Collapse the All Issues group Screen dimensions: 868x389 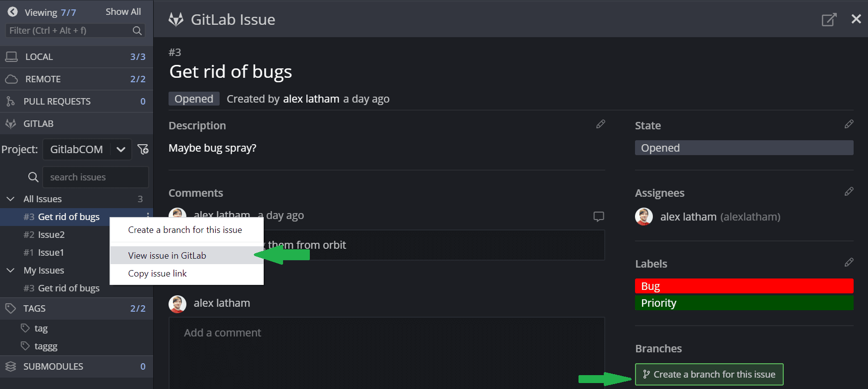10,199
